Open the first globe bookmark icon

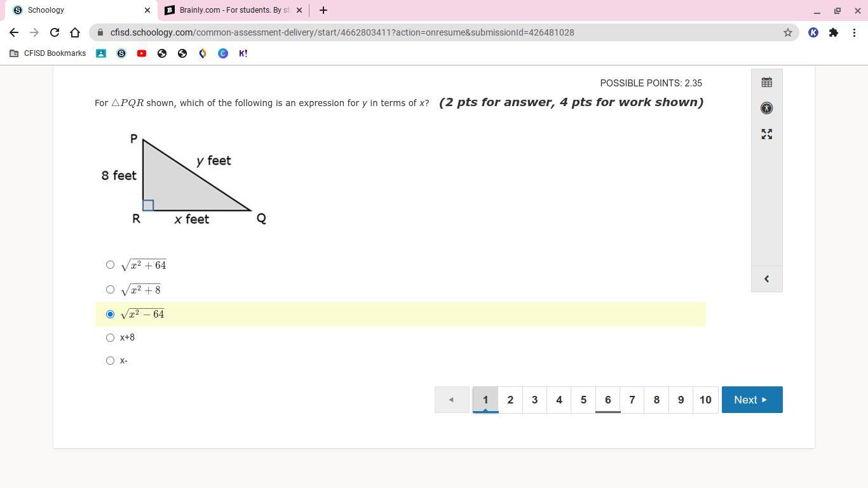click(x=162, y=53)
